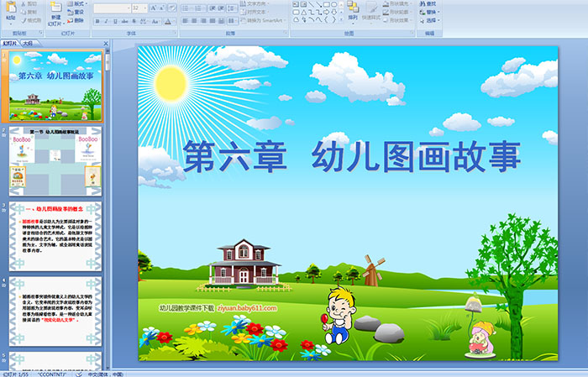Click Select (选择) in the editing group
The height and width of the screenshot is (377, 588).
coord(430,20)
